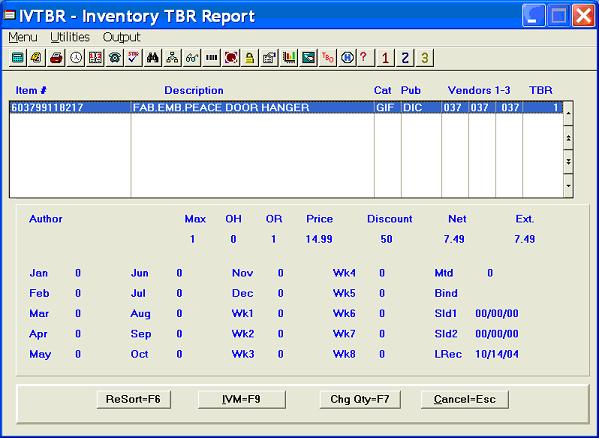Click the GIF category cell
The width and height of the screenshot is (599, 438).
click(x=388, y=108)
